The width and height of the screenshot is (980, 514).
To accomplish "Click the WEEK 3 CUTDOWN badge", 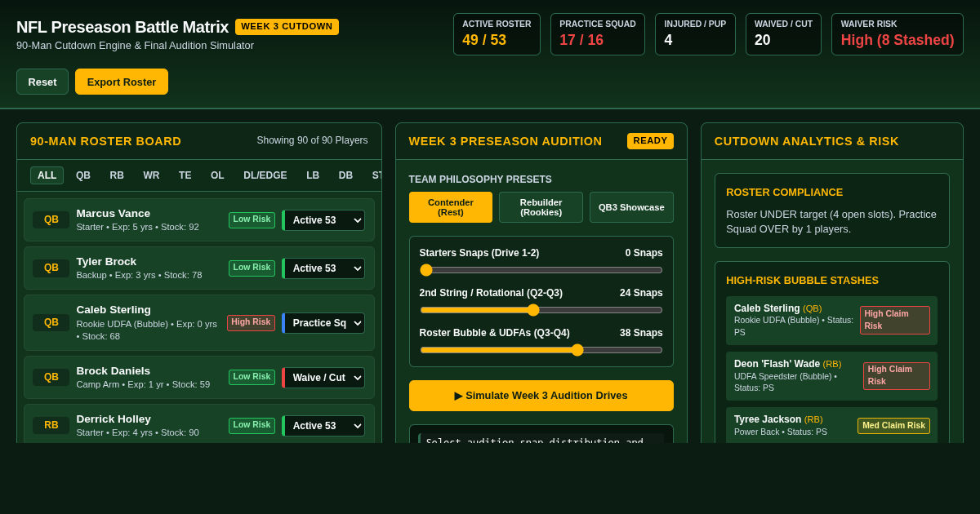I will pos(287,27).
